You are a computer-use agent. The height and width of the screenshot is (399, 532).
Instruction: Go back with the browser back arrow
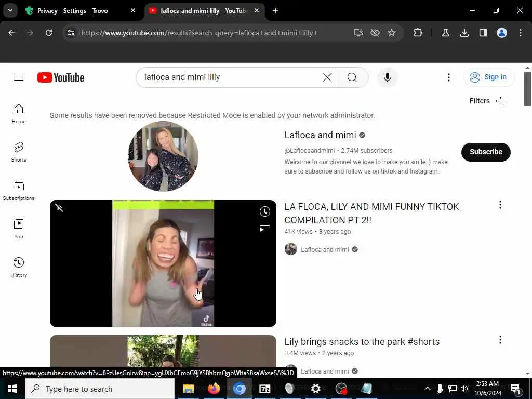11,33
